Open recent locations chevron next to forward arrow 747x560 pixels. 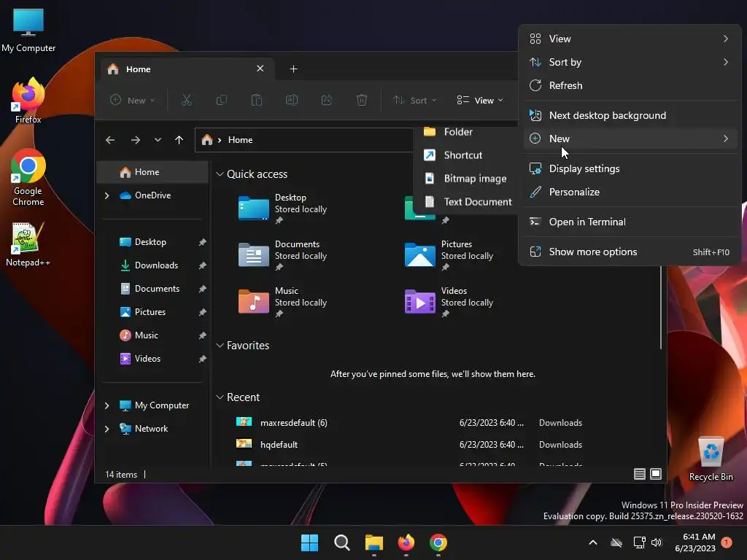tap(158, 140)
